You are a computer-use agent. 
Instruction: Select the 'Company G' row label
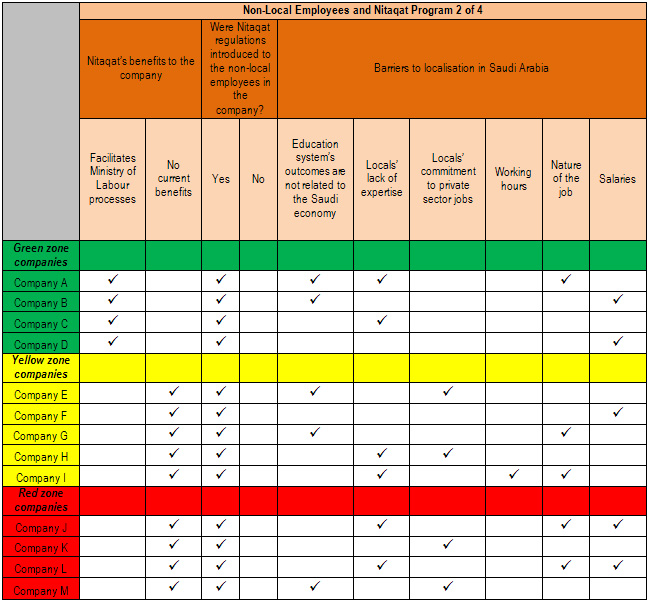point(41,436)
